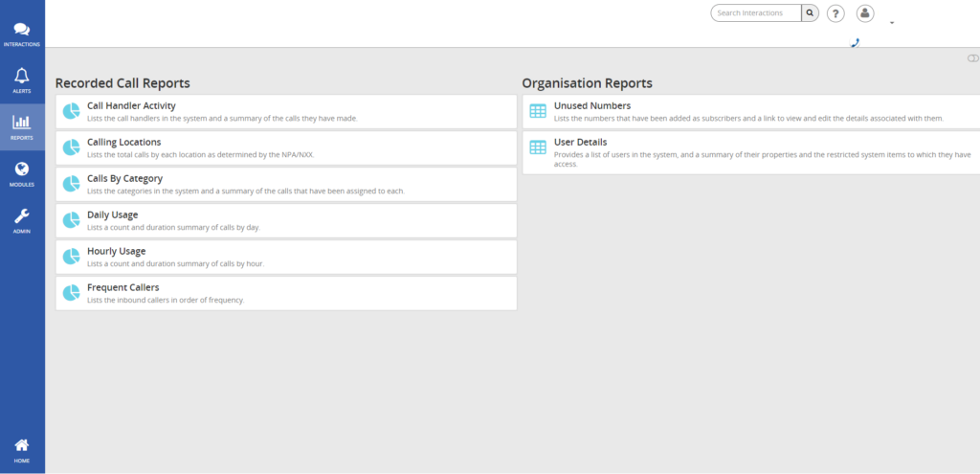The height and width of the screenshot is (474, 980).
Task: Click the table icon for User Details
Action: (538, 147)
